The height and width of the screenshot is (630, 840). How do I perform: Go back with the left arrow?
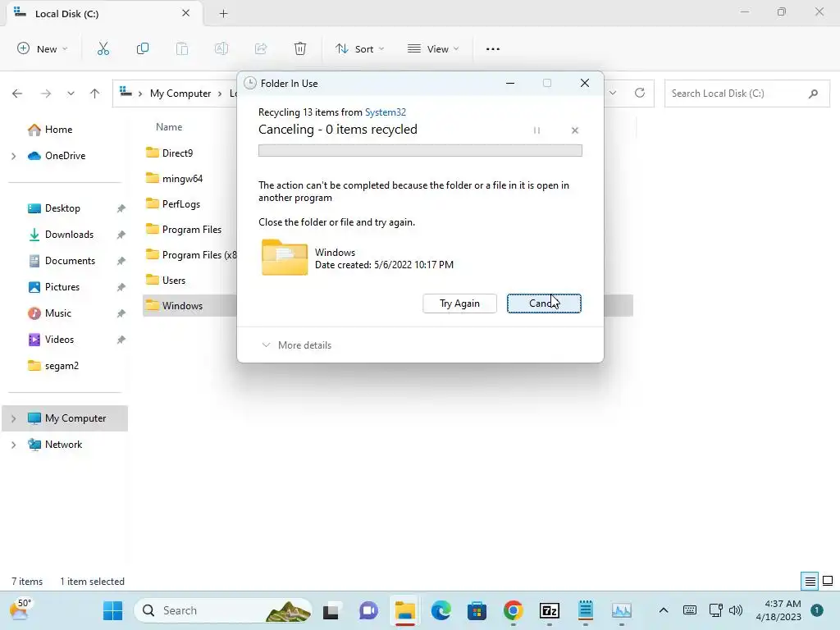(x=17, y=94)
